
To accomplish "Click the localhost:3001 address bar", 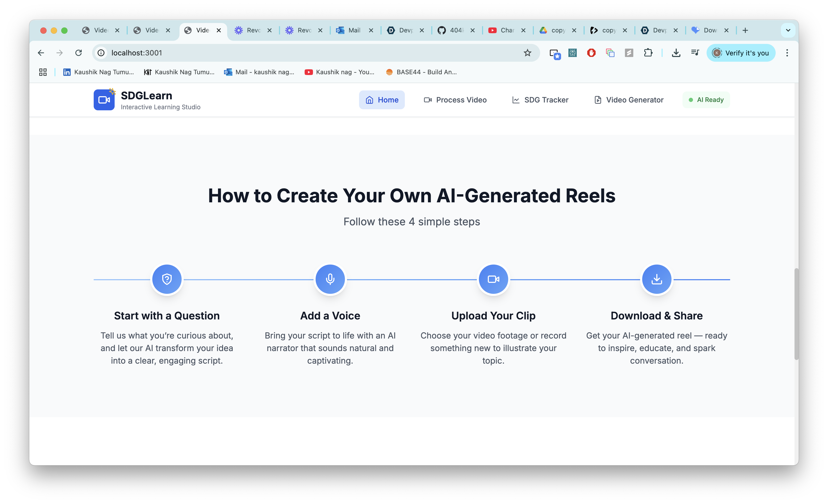I will pyautogui.click(x=303, y=53).
